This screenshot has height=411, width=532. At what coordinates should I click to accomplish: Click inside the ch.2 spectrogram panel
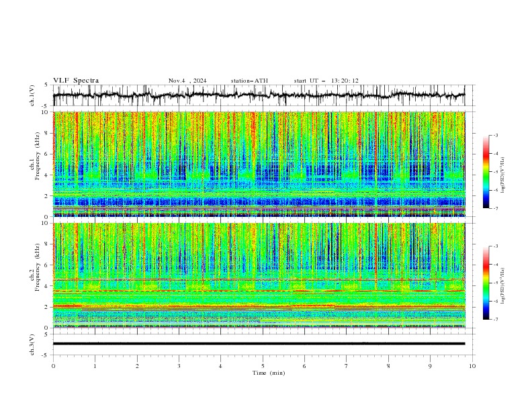(x=259, y=275)
